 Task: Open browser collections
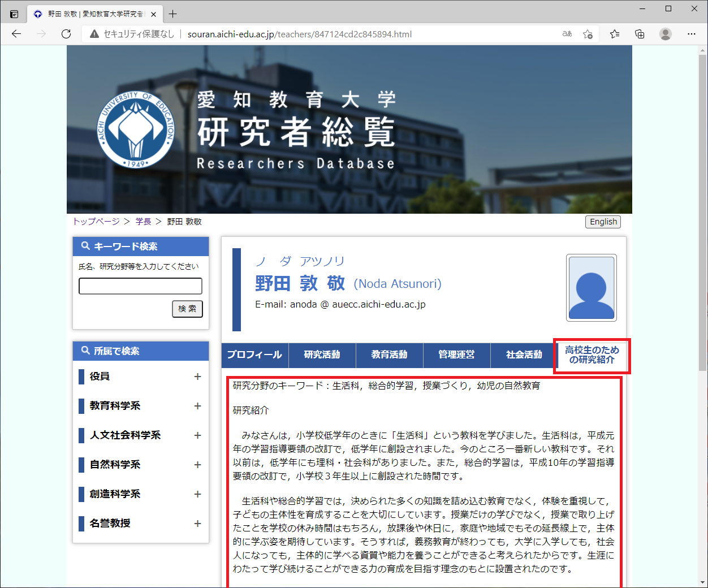point(640,34)
